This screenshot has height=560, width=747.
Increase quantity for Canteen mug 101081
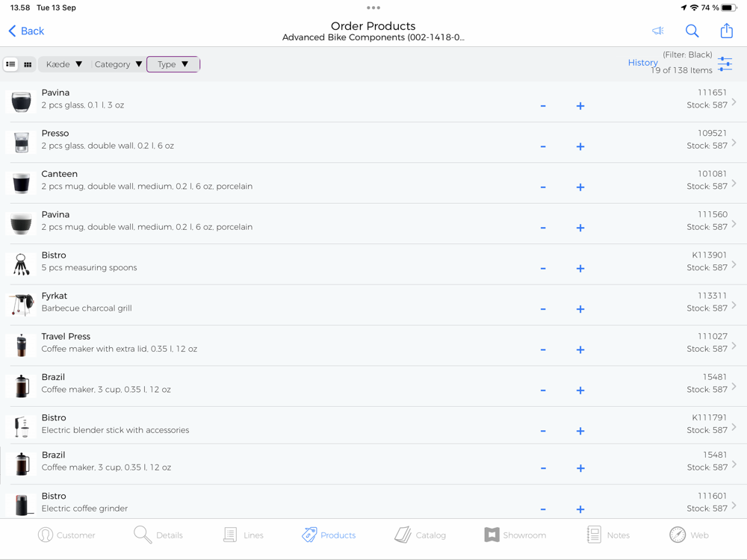(x=580, y=187)
